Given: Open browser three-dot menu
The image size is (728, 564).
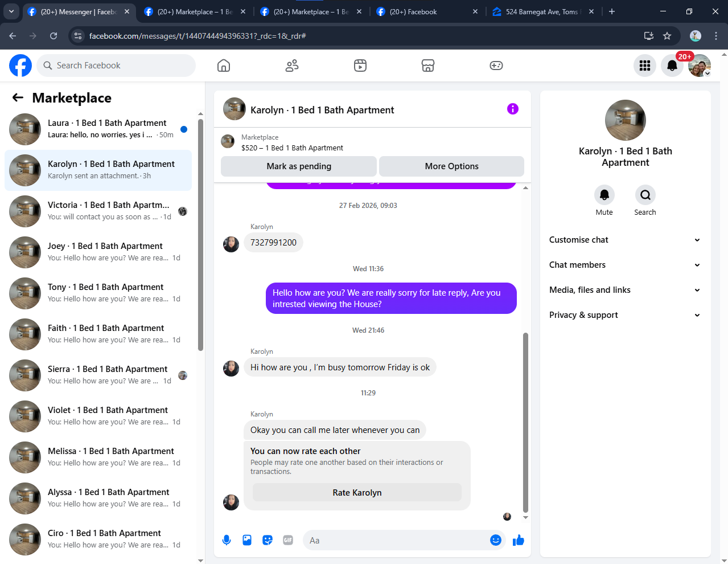Looking at the screenshot, I should coord(716,36).
